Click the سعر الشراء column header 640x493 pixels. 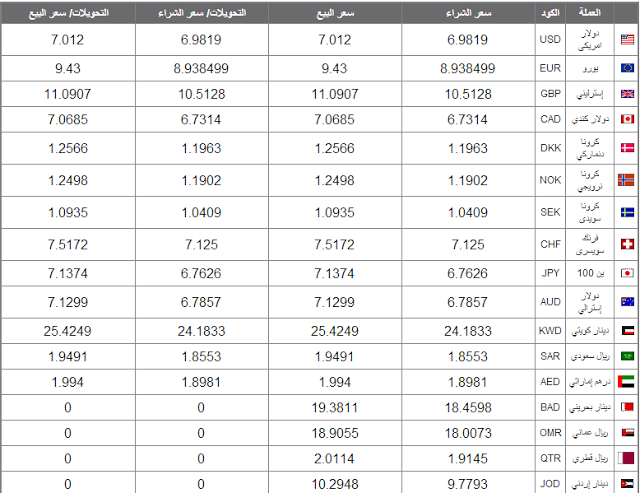(x=467, y=13)
